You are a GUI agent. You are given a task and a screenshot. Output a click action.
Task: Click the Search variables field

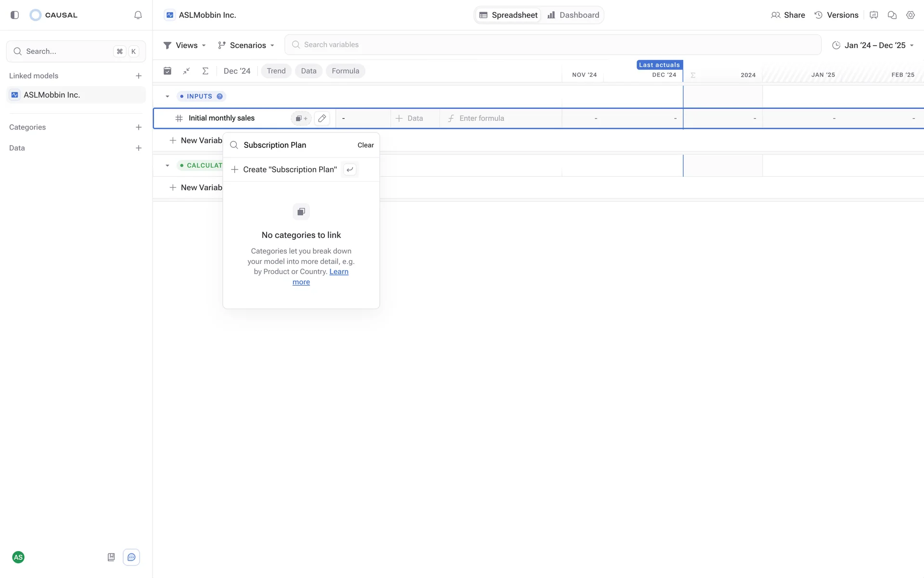point(552,45)
